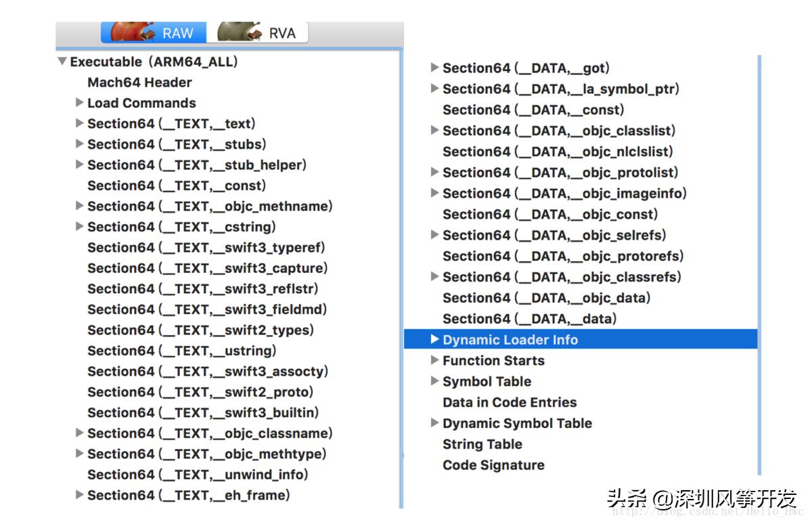Screen dimensions: 812x524
Task: Switch to the RAW view tab
Action: (x=153, y=32)
